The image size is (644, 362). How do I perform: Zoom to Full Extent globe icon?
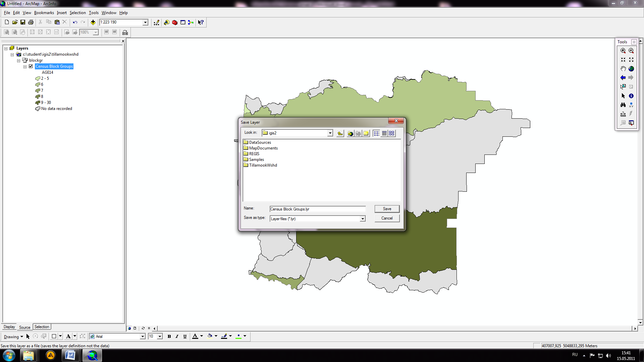coord(631,69)
